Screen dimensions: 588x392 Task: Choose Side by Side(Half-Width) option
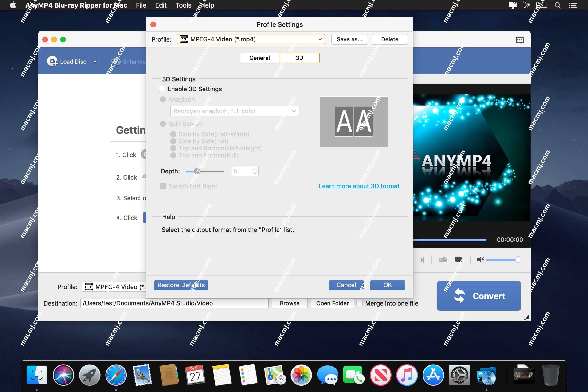(x=173, y=134)
